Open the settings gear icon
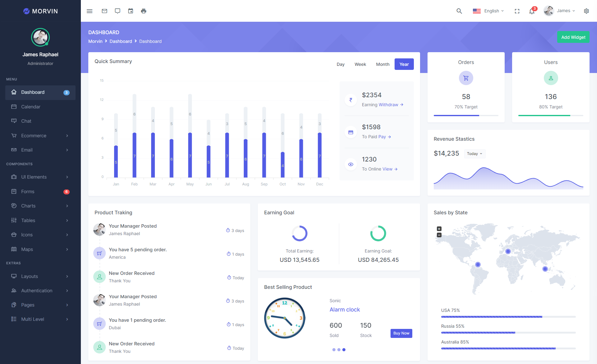 pos(586,11)
